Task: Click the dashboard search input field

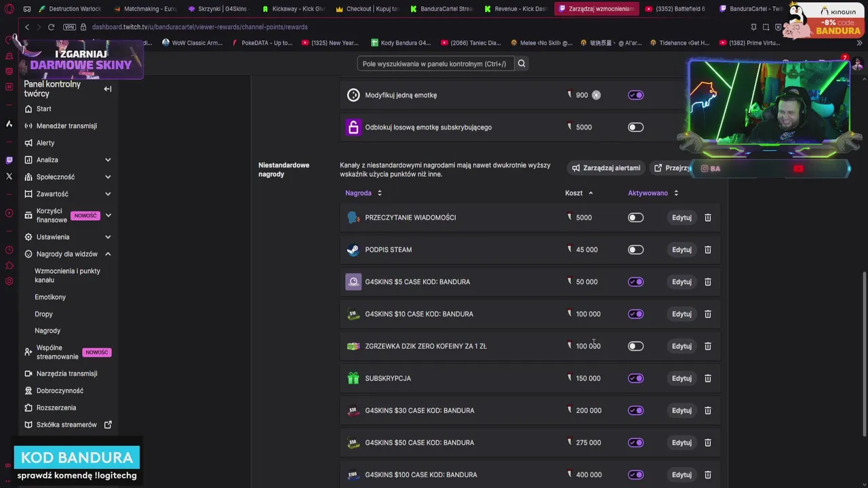Action: [x=435, y=64]
